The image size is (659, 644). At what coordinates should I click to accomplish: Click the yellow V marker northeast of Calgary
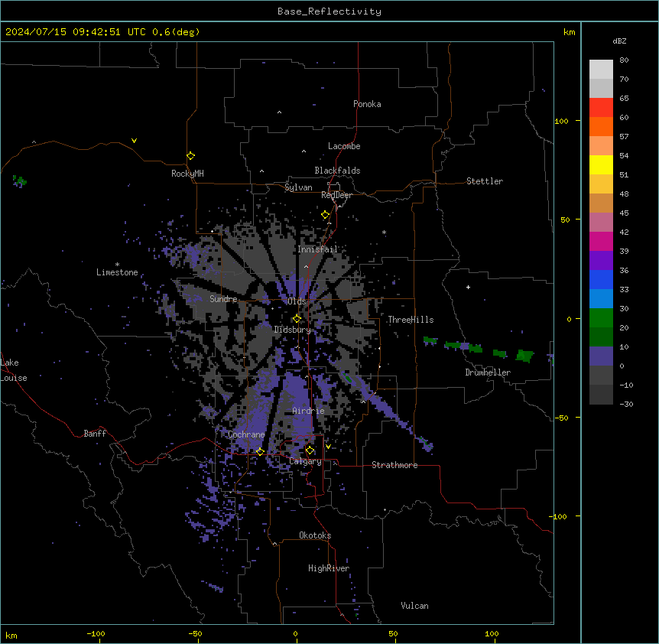tap(328, 447)
